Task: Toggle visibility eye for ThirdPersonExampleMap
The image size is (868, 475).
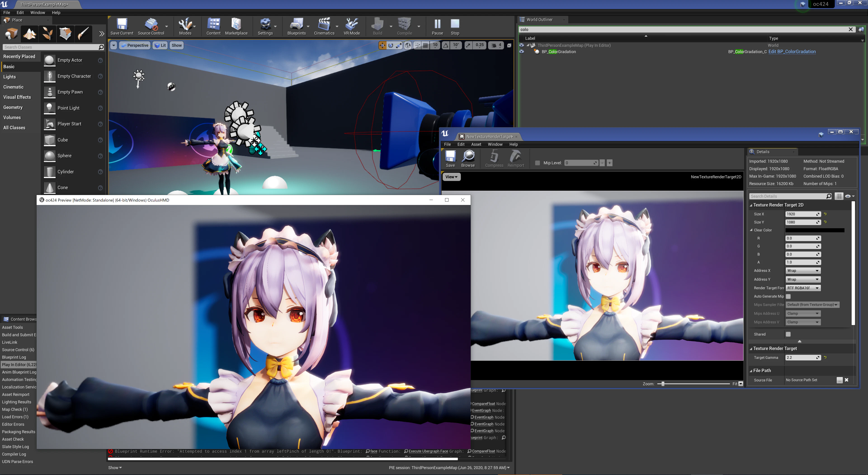Action: pyautogui.click(x=522, y=45)
